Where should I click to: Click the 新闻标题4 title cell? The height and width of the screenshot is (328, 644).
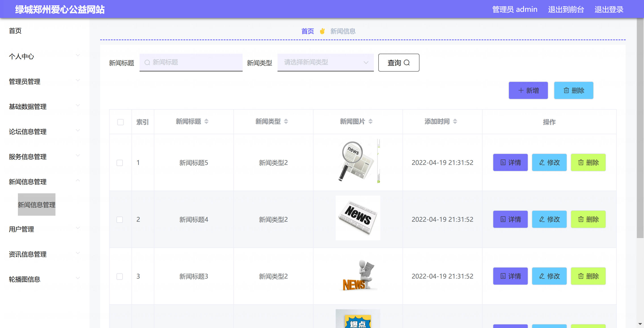(x=193, y=219)
